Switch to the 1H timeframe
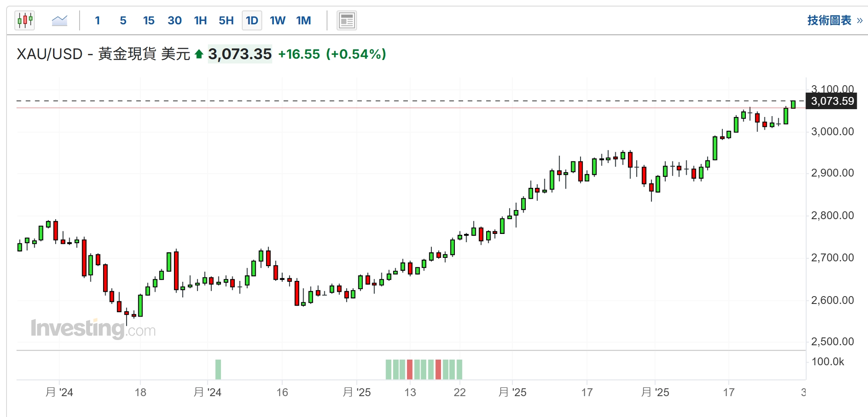Image resolution: width=868 pixels, height=417 pixels. [200, 20]
